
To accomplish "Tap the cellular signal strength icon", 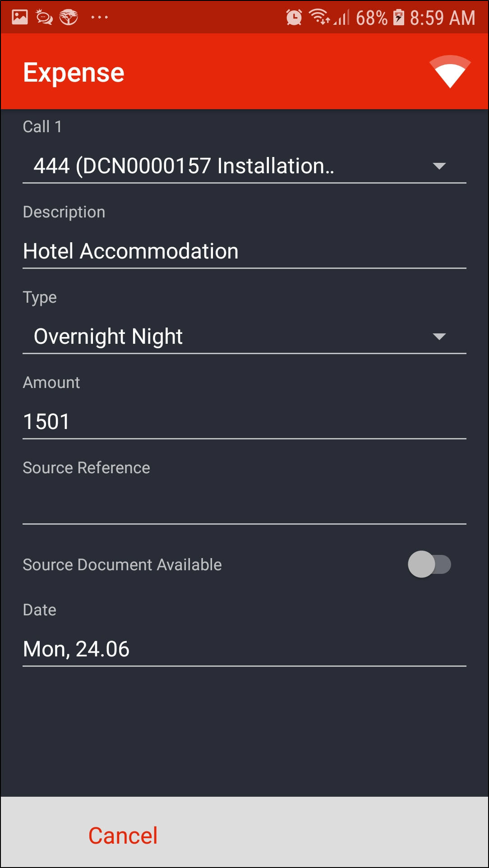I will tap(342, 18).
